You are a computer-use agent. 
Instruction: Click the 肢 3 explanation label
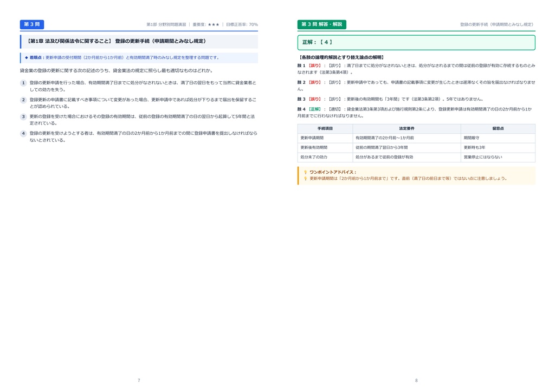(x=301, y=99)
